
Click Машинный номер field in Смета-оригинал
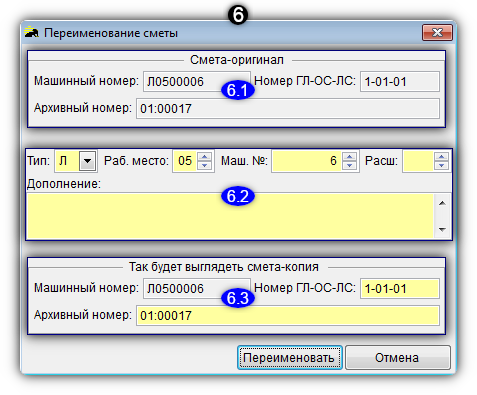[197, 82]
